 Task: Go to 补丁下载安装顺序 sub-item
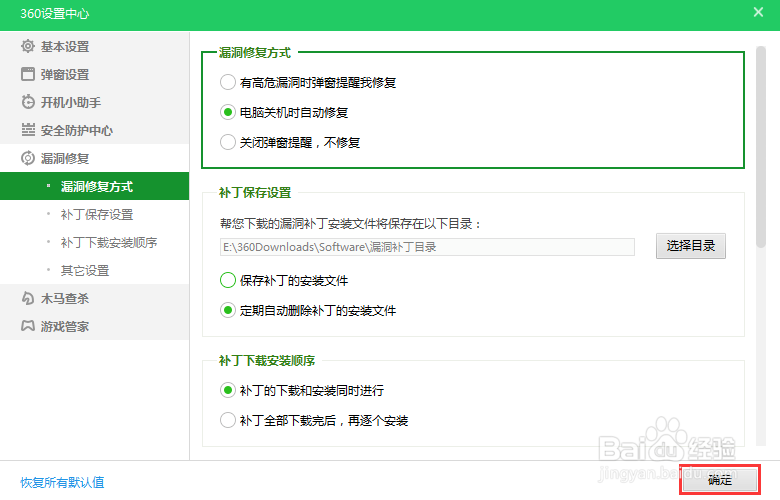[x=95, y=242]
